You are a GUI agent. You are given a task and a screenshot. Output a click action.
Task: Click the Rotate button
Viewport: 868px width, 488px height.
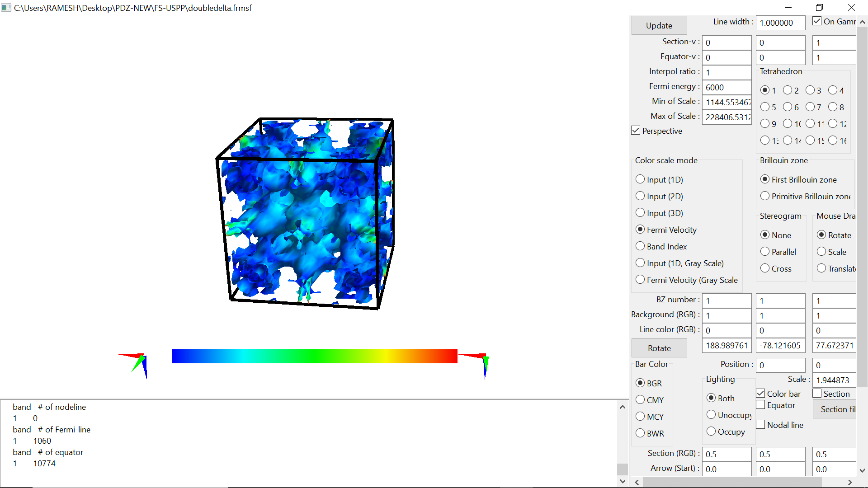pos(659,348)
